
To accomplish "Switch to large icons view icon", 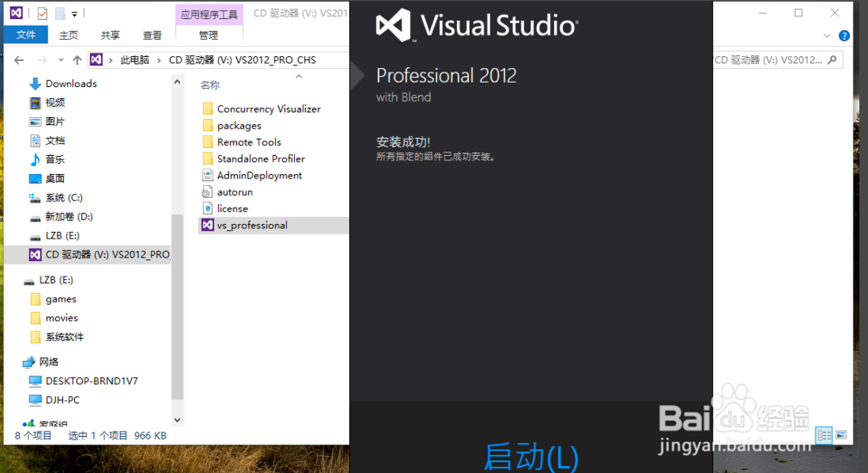I will [841, 435].
